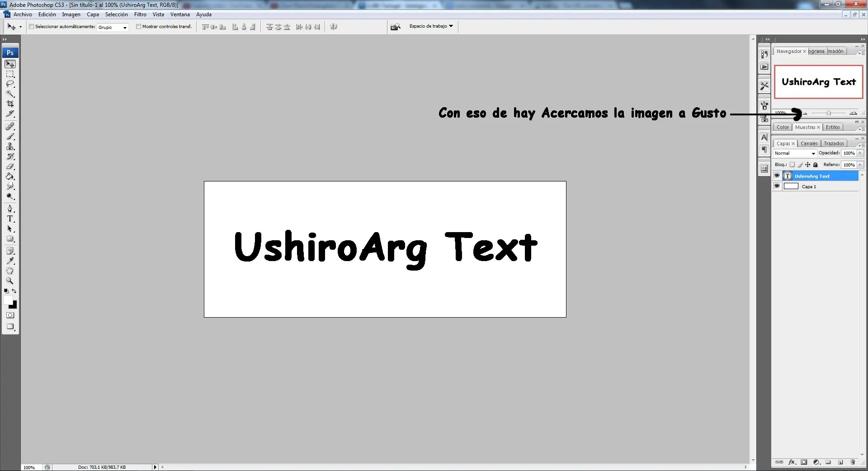The image size is (868, 471).
Task: Open the Actions panel icon
Action: tap(764, 67)
